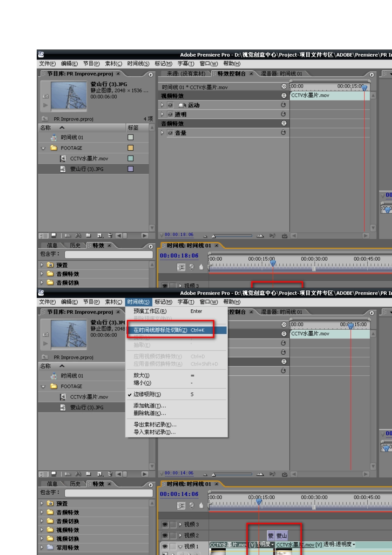
Task: Expand 音量 properties in upper effect controls
Action: (163, 133)
